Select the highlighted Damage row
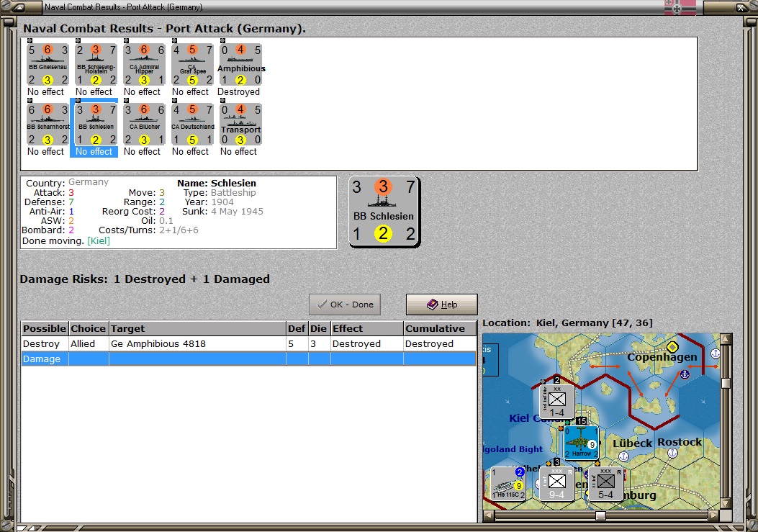This screenshot has height=532, width=758. tap(248, 359)
